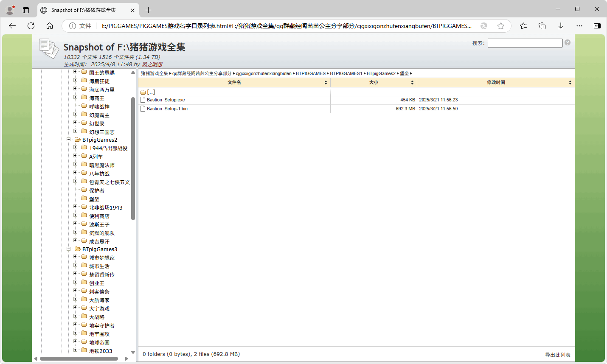The width and height of the screenshot is (607, 364).
Task: Click the search help question mark icon
Action: pyautogui.click(x=568, y=43)
